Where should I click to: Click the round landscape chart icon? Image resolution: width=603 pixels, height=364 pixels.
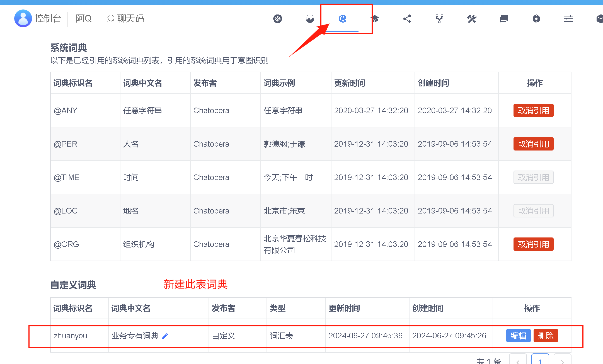coord(310,19)
